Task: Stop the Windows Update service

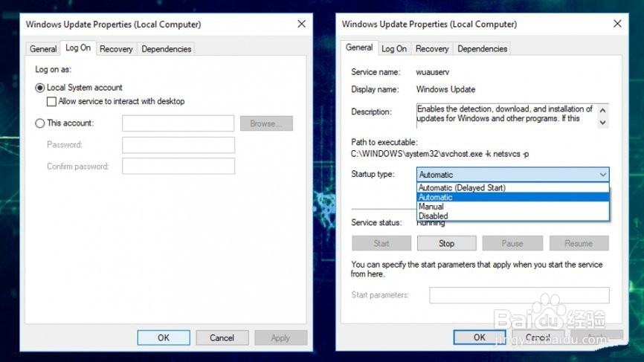Action: click(x=446, y=243)
